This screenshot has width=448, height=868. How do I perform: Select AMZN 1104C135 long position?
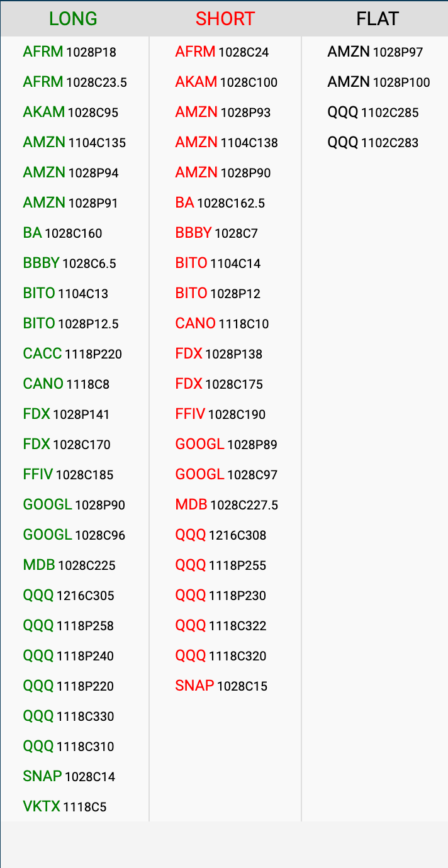pyautogui.click(x=74, y=143)
